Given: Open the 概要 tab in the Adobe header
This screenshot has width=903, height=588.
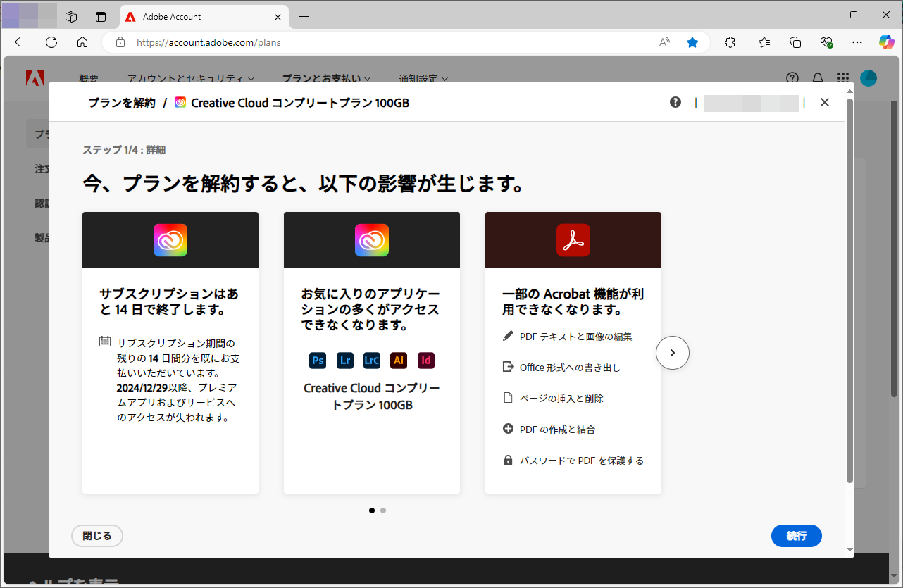Looking at the screenshot, I should [89, 79].
